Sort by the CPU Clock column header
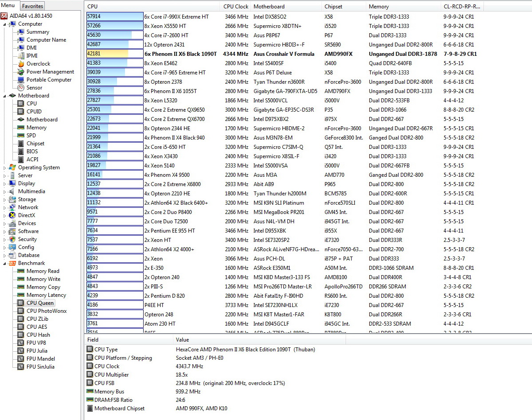 coord(235,6)
